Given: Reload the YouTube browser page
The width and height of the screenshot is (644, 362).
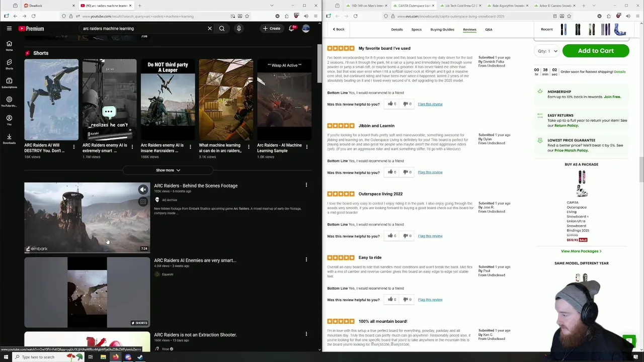Looking at the screenshot, I should click(33, 16).
